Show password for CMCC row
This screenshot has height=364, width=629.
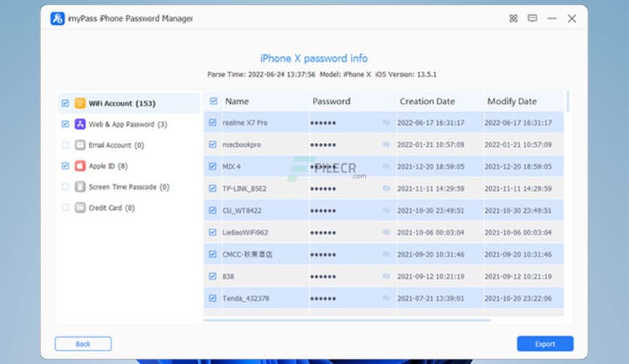[386, 254]
